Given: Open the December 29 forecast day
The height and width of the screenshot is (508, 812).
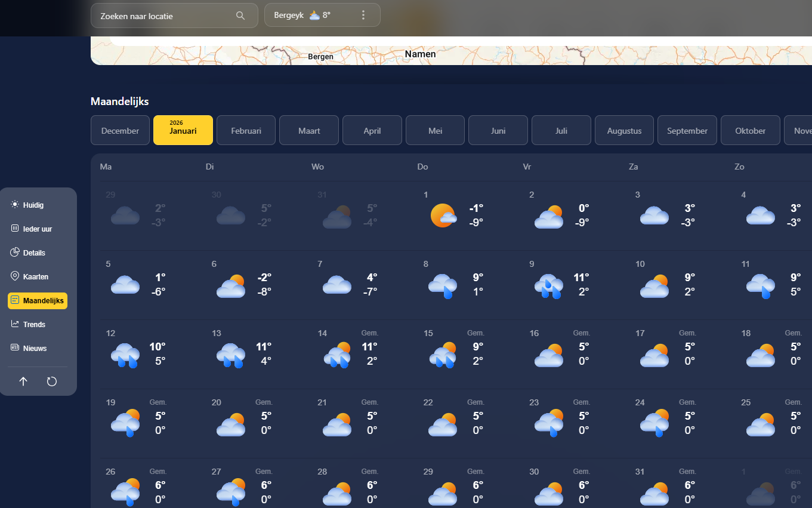Looking at the screenshot, I should [x=152, y=215].
